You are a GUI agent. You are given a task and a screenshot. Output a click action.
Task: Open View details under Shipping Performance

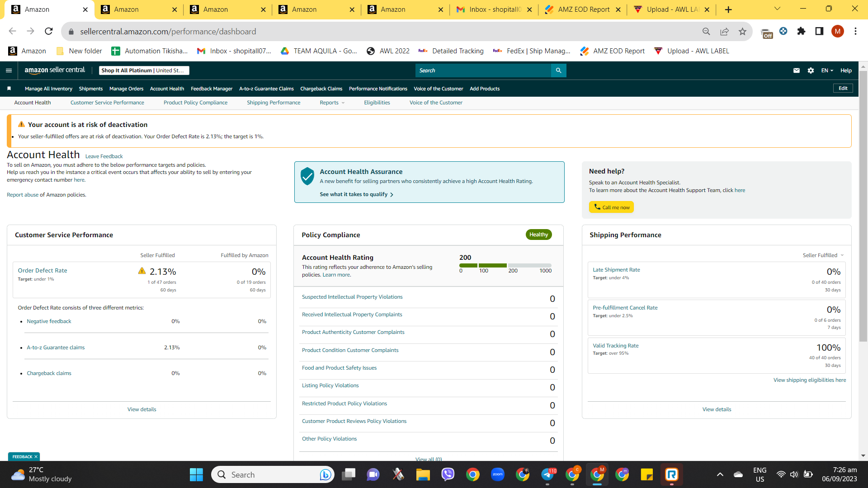(717, 409)
